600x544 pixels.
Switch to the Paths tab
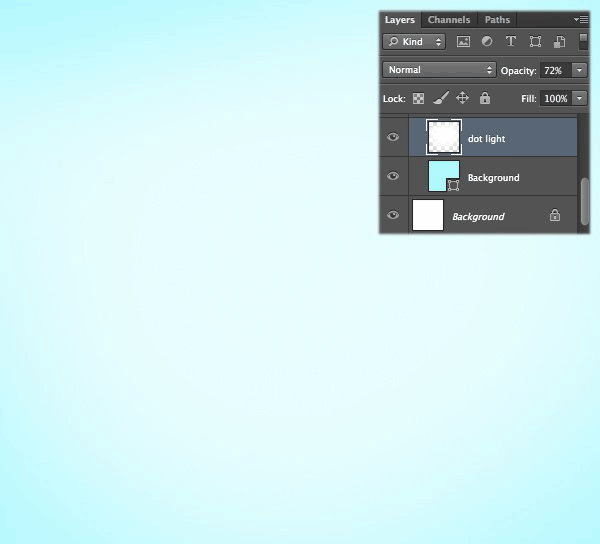[x=497, y=20]
